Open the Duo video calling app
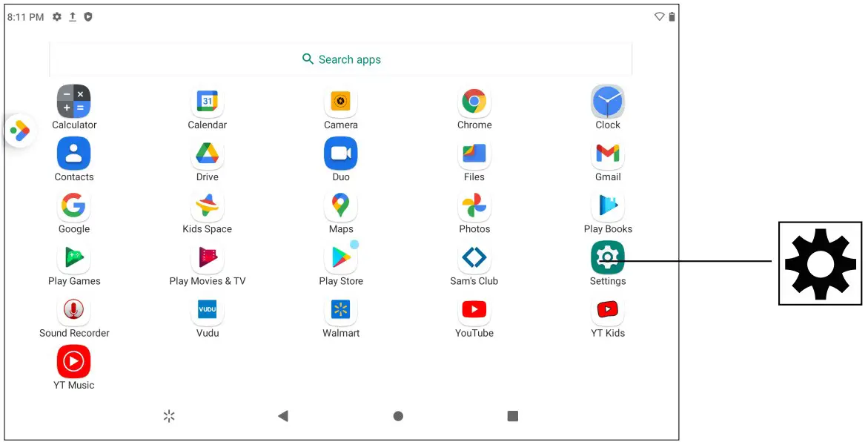This screenshot has height=442, width=868. coord(340,154)
